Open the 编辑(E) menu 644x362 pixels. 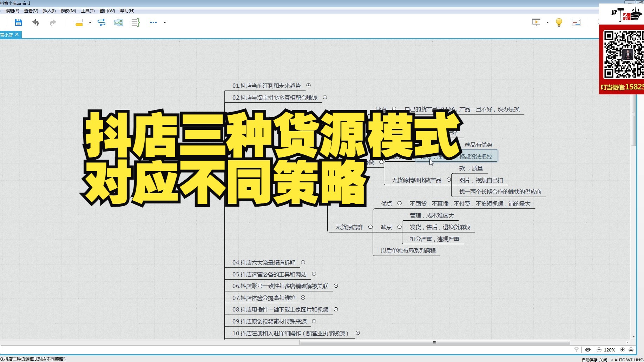click(x=12, y=11)
